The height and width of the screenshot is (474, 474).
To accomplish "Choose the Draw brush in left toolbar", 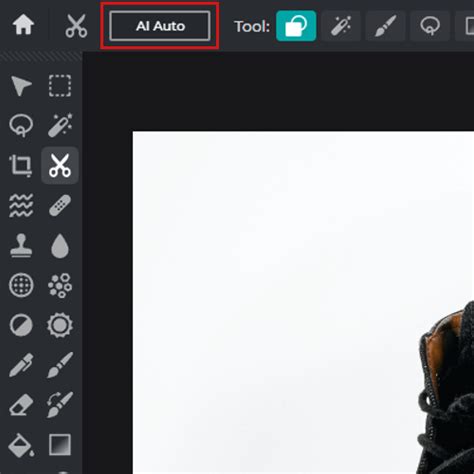I will pyautogui.click(x=60, y=365).
